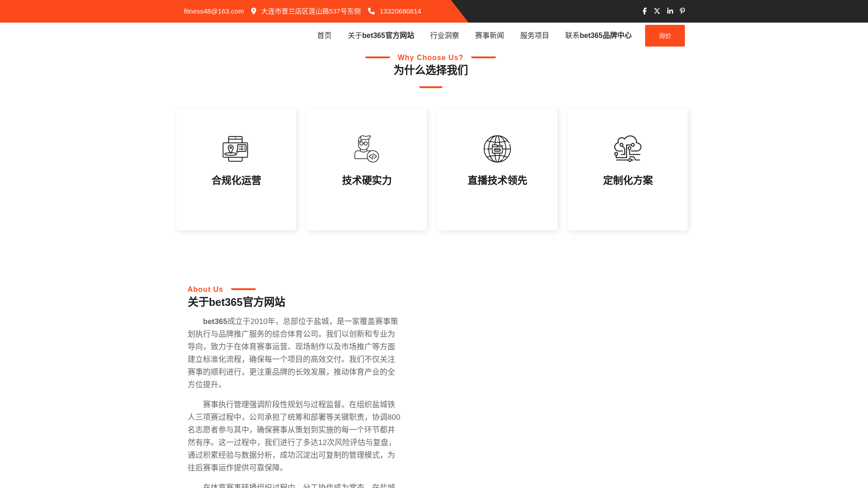Screen dimensions: 868x488
Task: Click the fitness48@163.com email link
Action: tap(213, 11)
